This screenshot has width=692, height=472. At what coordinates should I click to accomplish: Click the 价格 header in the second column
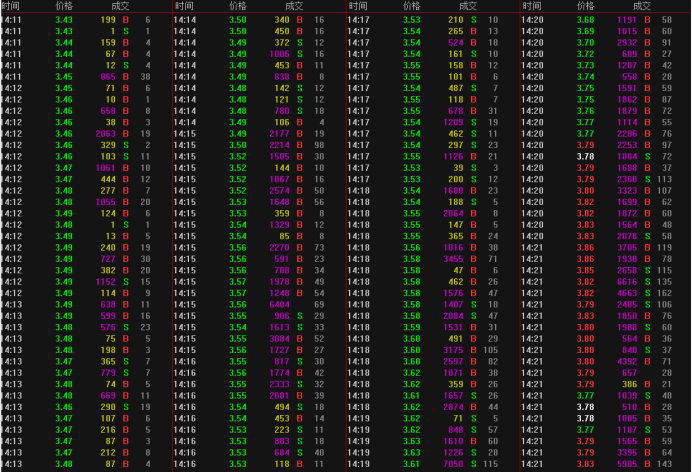[x=237, y=6]
